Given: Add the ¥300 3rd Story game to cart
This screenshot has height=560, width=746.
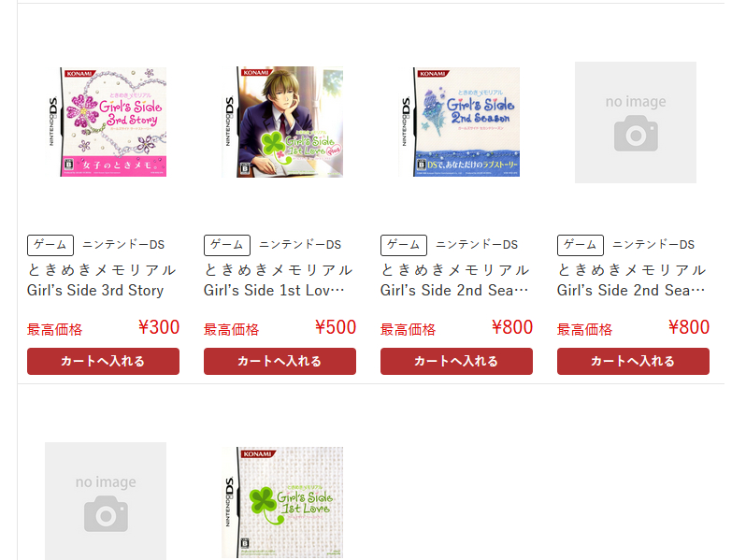Looking at the screenshot, I should tap(103, 361).
